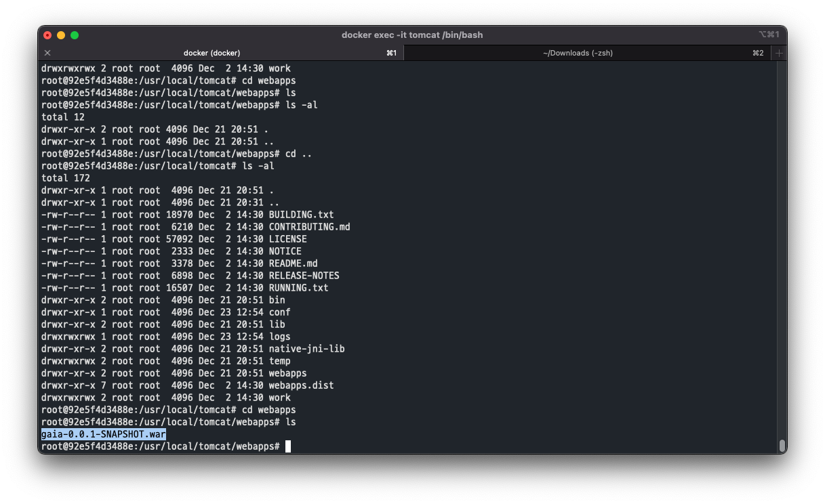Click the ⌘1 shortcut label on docker tab

tap(391, 53)
